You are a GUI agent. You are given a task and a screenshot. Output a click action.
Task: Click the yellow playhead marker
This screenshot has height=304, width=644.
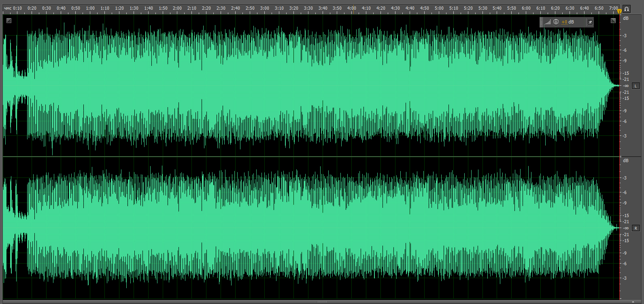click(619, 11)
